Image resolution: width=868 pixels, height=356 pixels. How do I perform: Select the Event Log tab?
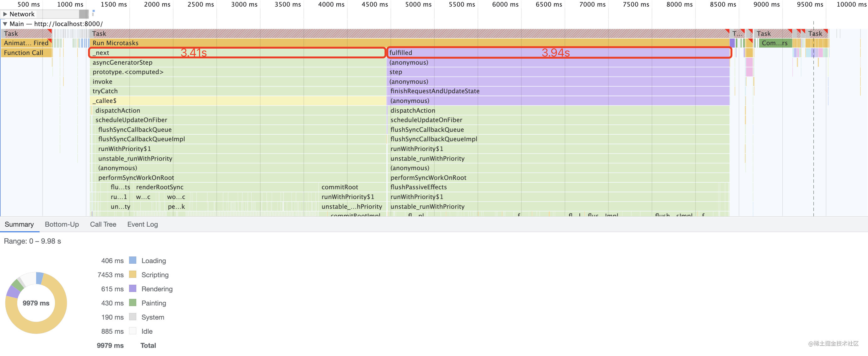tap(142, 224)
